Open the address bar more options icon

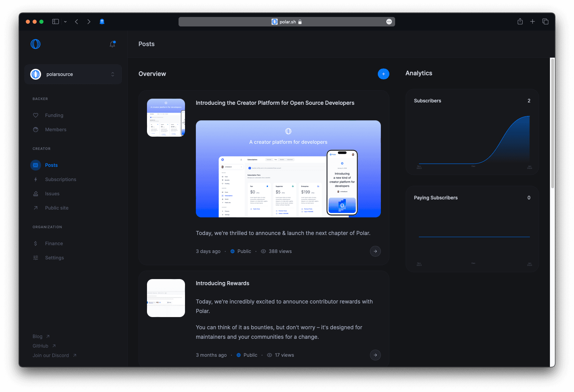tap(389, 22)
